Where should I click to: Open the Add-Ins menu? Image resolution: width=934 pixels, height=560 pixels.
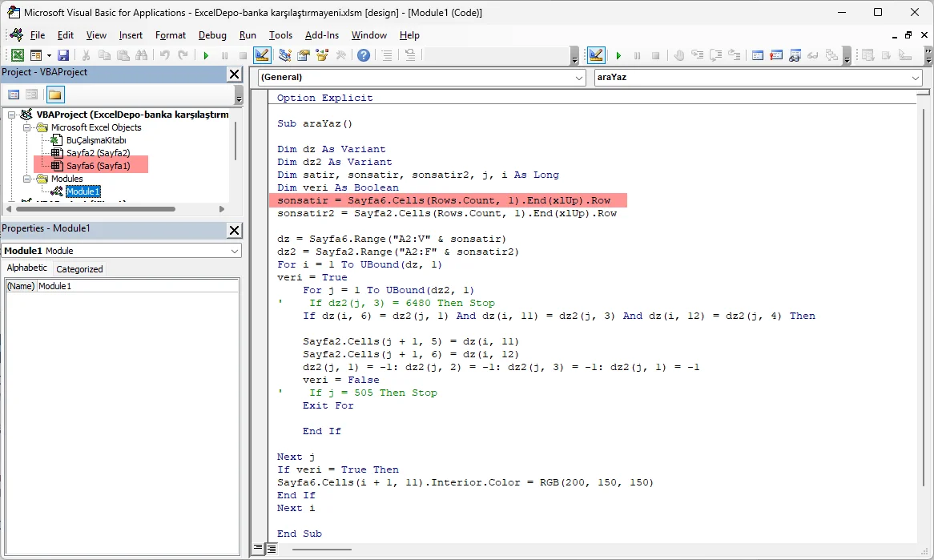(x=322, y=35)
